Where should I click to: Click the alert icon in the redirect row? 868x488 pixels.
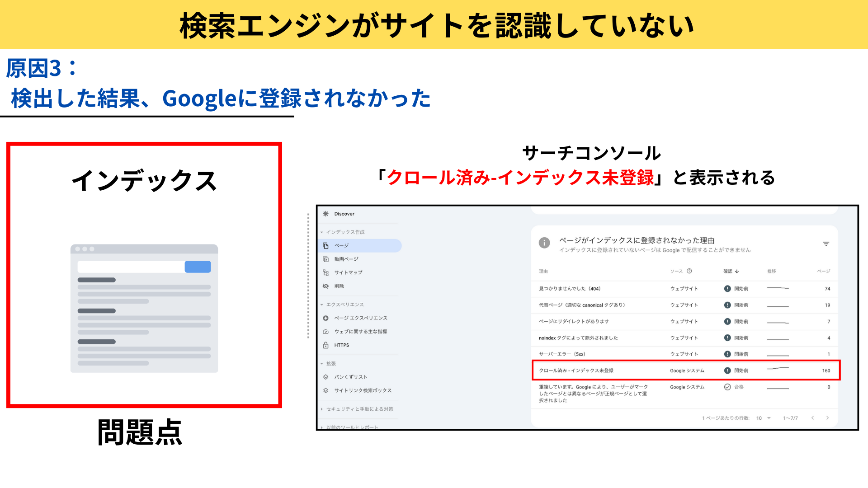coord(727,321)
